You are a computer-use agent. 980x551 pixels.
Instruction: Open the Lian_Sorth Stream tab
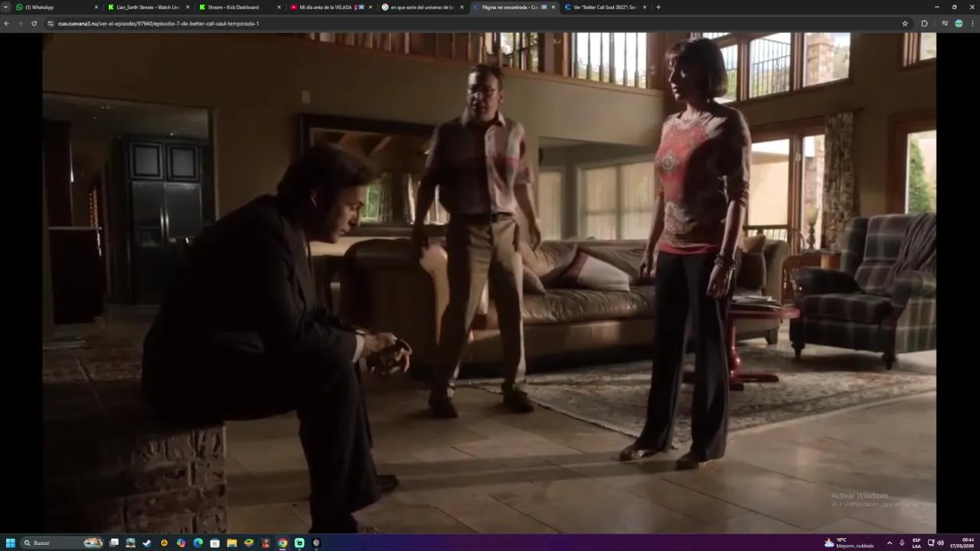[x=149, y=7]
